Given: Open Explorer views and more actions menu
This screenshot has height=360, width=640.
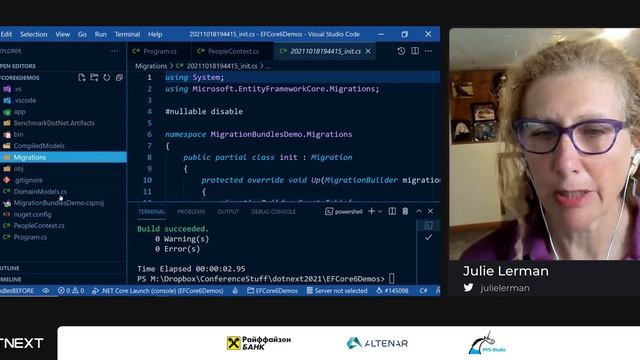Looking at the screenshot, I should click(115, 51).
